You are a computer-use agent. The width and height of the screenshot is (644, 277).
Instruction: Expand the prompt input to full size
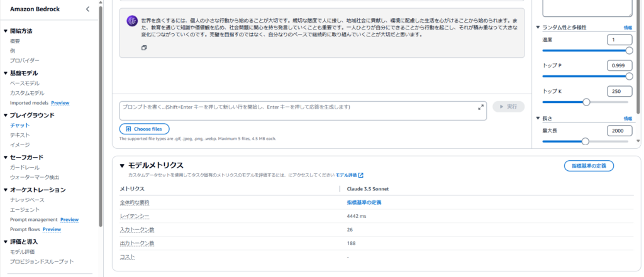[480, 107]
